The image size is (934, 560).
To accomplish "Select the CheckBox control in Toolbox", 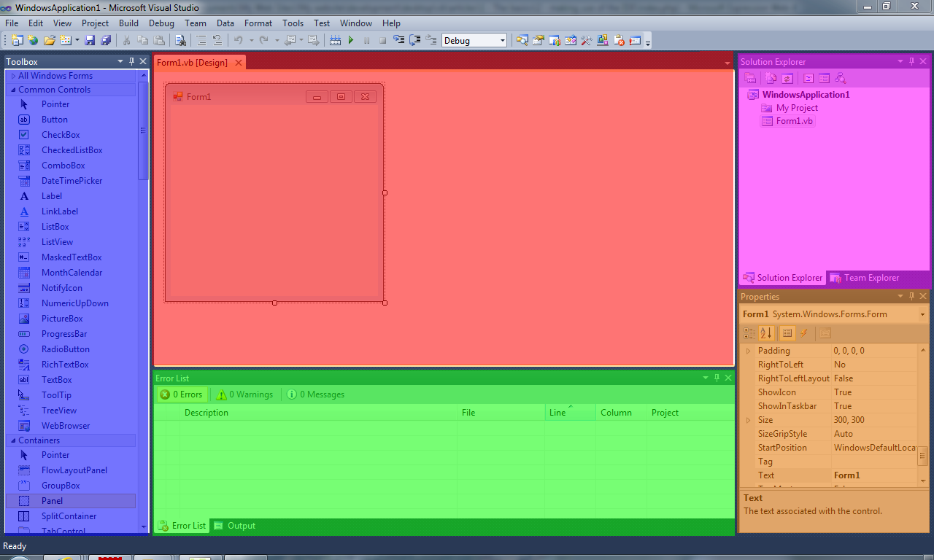I will (71, 135).
